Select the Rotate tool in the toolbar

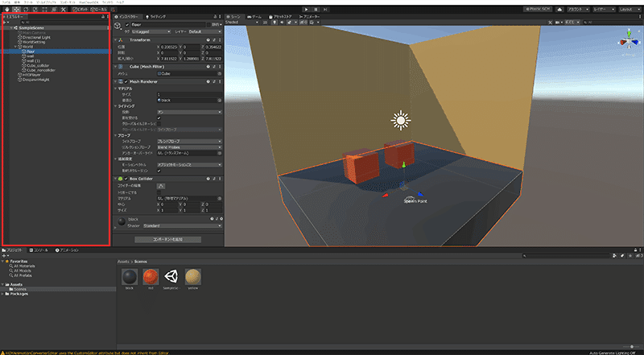click(x=26, y=9)
